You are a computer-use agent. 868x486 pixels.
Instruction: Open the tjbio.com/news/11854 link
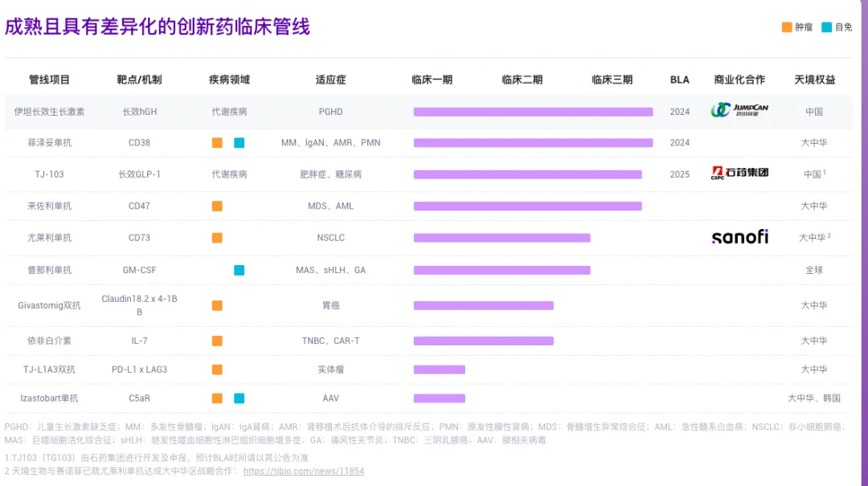pos(303,472)
